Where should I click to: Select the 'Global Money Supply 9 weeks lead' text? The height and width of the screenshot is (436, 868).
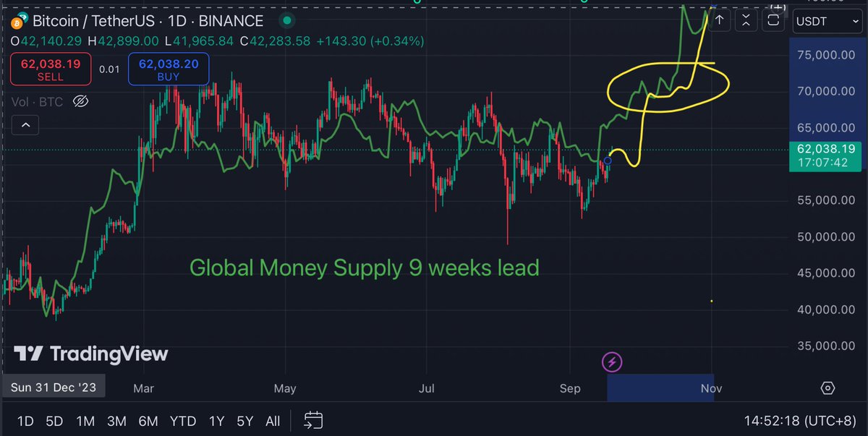(365, 268)
